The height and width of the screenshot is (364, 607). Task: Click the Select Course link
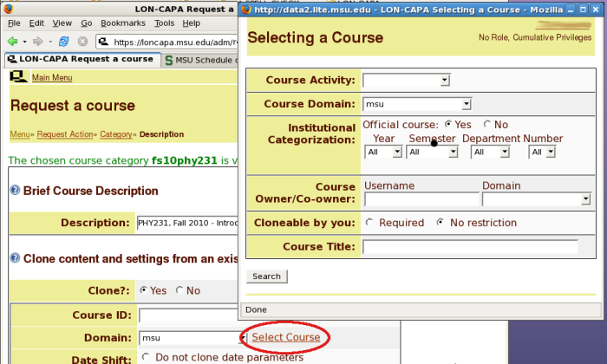pyautogui.click(x=285, y=337)
